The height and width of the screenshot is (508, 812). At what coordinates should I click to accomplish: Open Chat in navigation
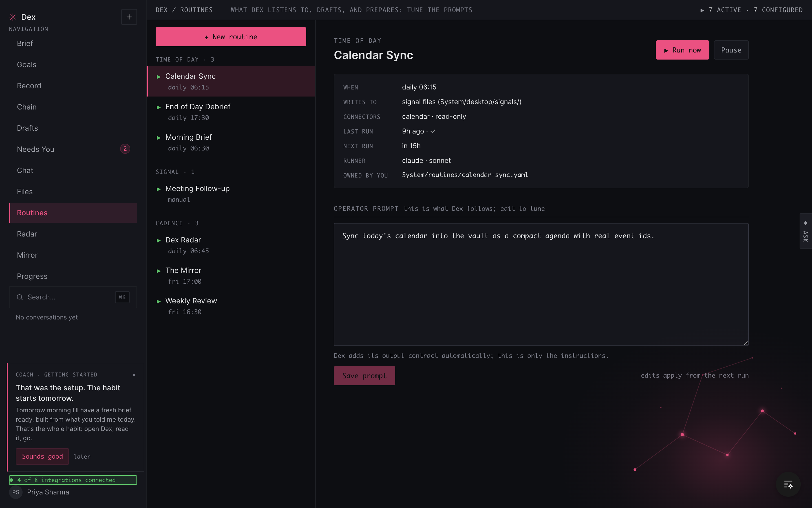pyautogui.click(x=73, y=170)
